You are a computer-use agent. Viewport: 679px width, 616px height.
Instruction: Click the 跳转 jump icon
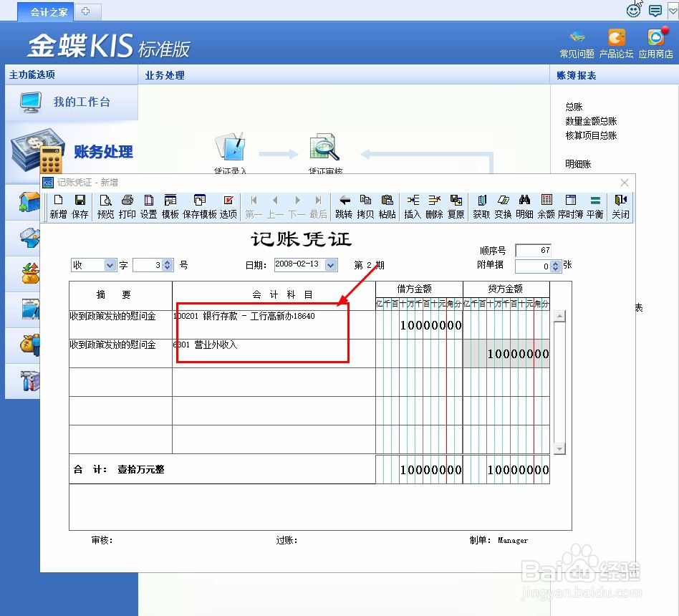tap(345, 206)
